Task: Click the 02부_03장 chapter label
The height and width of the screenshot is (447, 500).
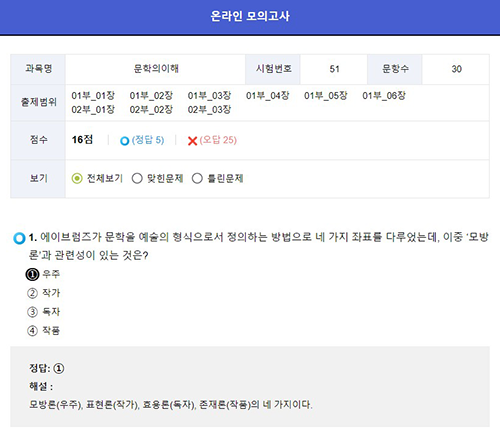Action: [x=209, y=109]
